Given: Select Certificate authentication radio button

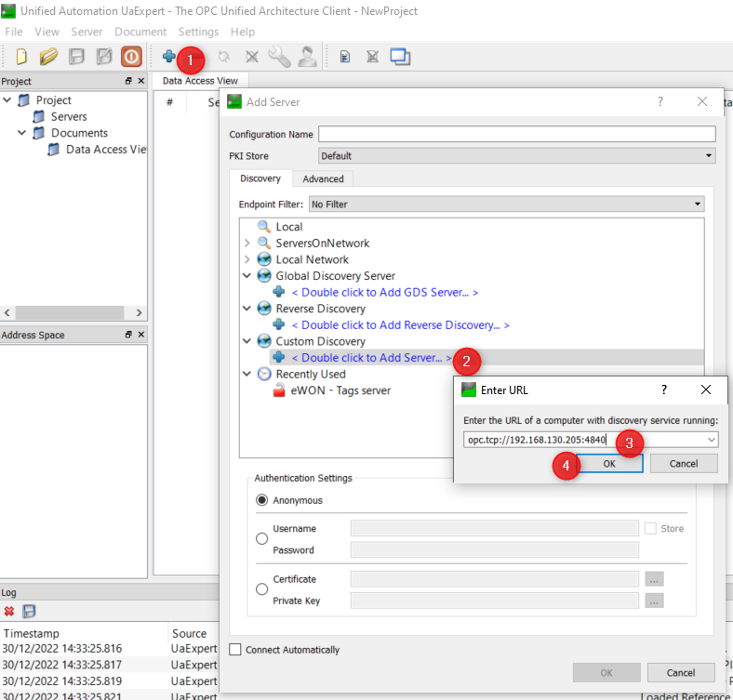Looking at the screenshot, I should pyautogui.click(x=261, y=589).
